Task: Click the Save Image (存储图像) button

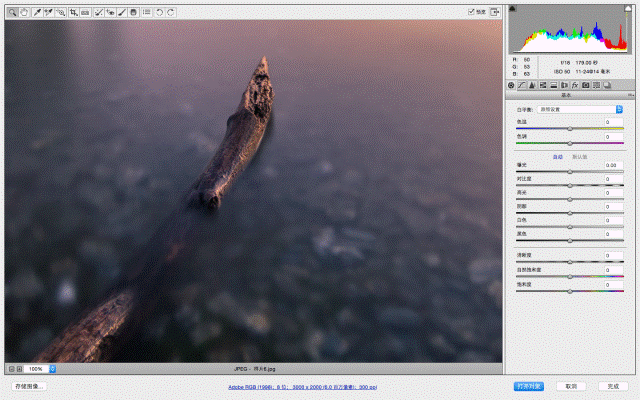Action: 29,385
